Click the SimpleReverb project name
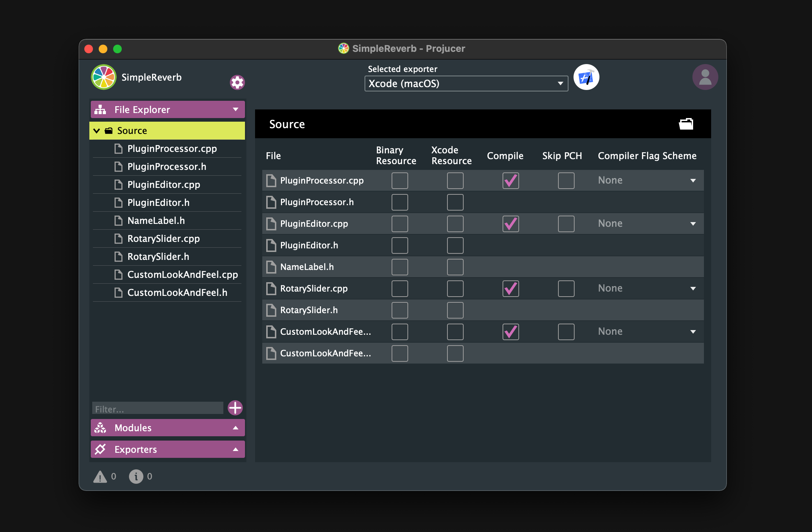Image resolution: width=812 pixels, height=532 pixels. tap(151, 77)
